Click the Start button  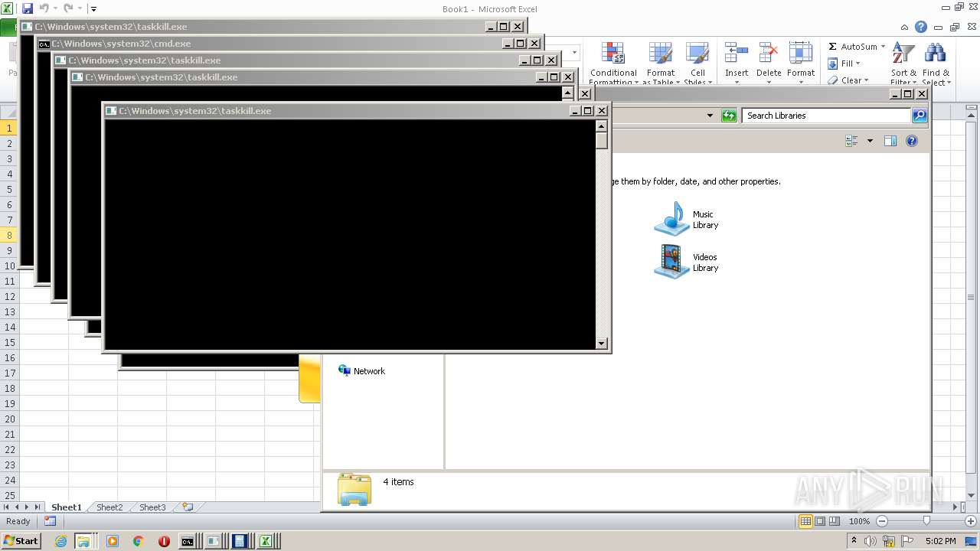21,541
